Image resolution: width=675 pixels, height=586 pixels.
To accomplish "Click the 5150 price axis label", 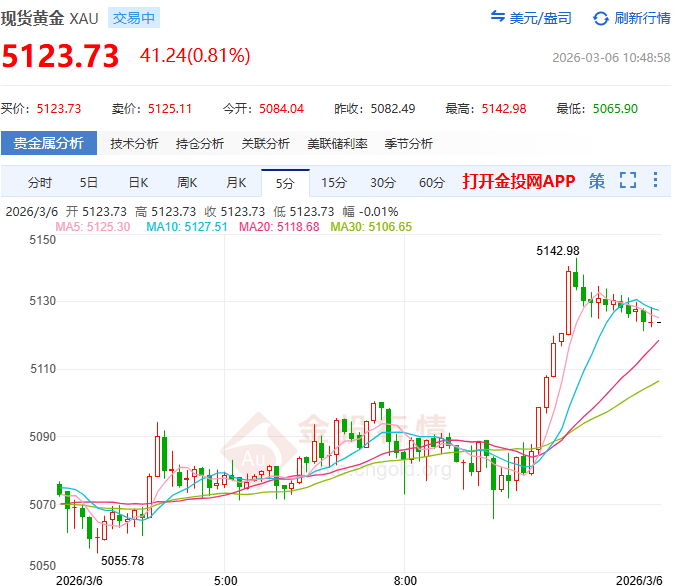I will tap(43, 240).
